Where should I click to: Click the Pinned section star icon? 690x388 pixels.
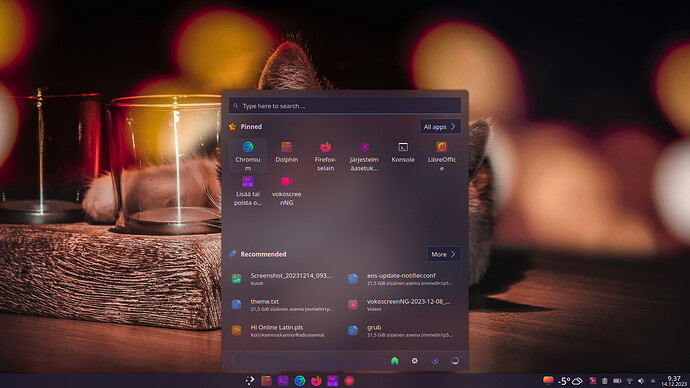click(232, 127)
